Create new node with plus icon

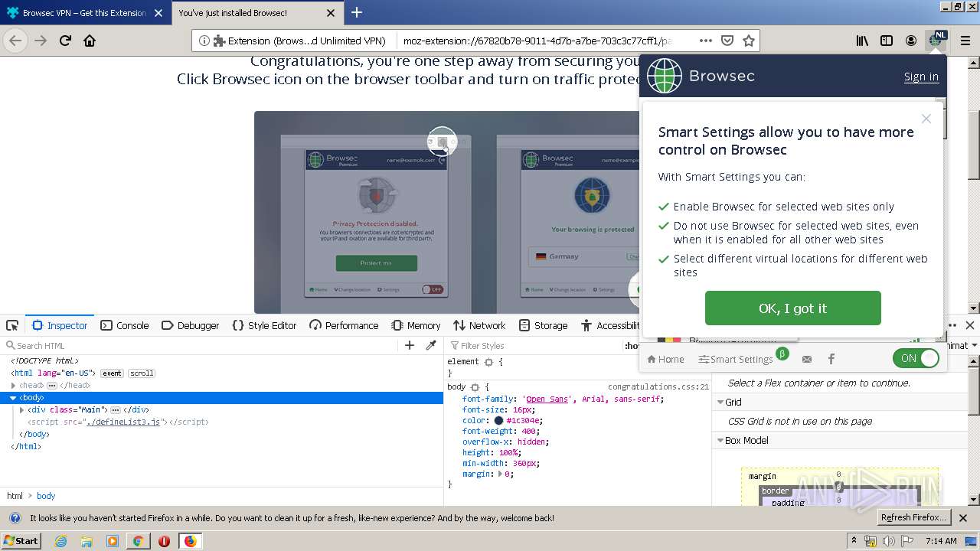(x=410, y=345)
